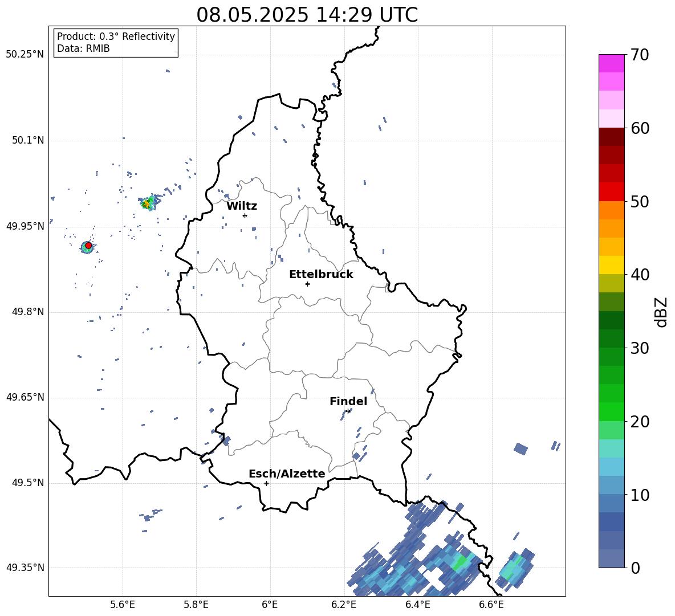The image size is (675, 616).
Task: Click the red dot marker on the map
Action: coord(88,246)
